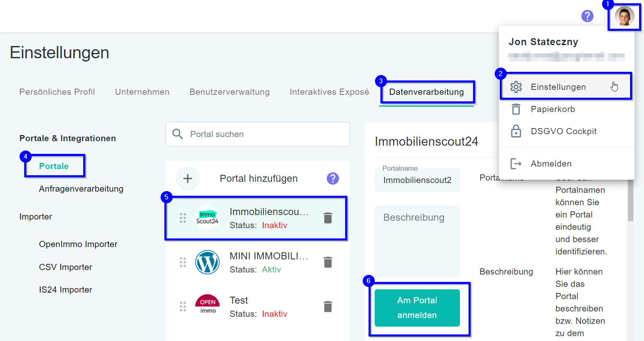Viewport: 644px width, 341px height.
Task: Open Papierkorb from the user menu
Action: point(553,109)
